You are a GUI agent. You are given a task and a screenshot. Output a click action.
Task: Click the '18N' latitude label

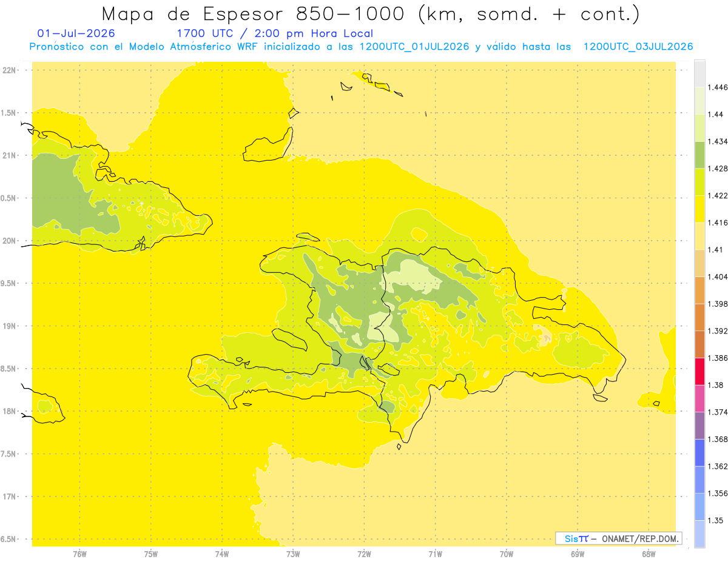pyautogui.click(x=9, y=412)
